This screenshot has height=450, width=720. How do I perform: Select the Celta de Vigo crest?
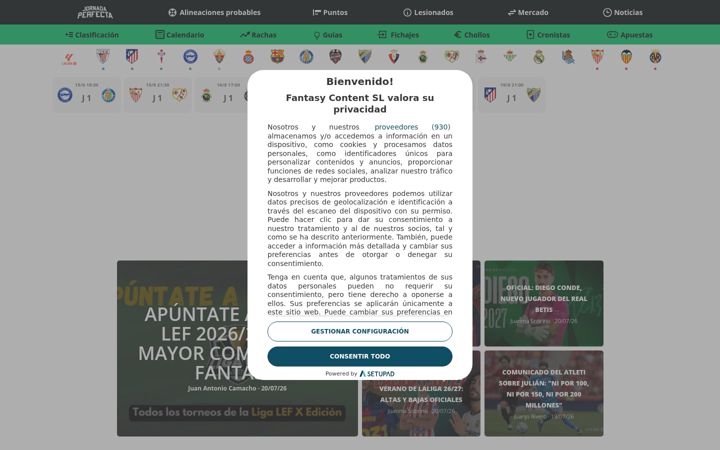(161, 56)
